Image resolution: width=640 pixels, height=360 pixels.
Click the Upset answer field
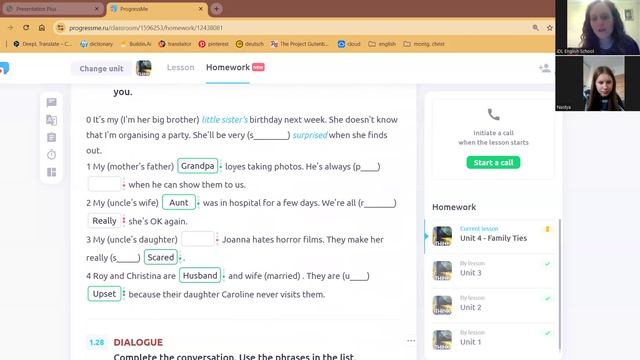104,294
